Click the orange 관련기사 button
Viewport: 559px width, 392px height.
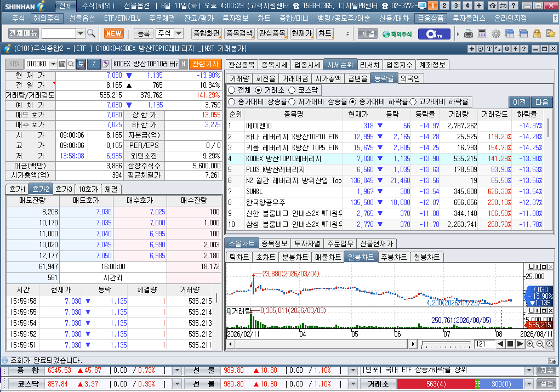206,64
